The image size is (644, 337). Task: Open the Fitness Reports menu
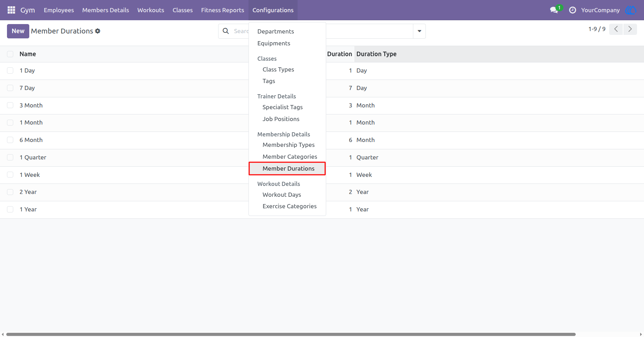point(222,10)
